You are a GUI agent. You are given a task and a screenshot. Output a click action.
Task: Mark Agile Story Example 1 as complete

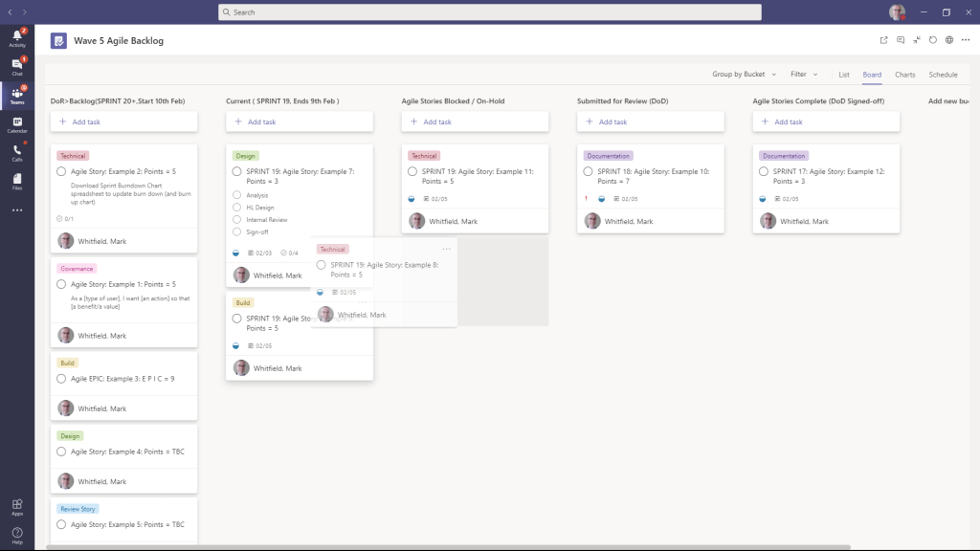click(x=60, y=283)
